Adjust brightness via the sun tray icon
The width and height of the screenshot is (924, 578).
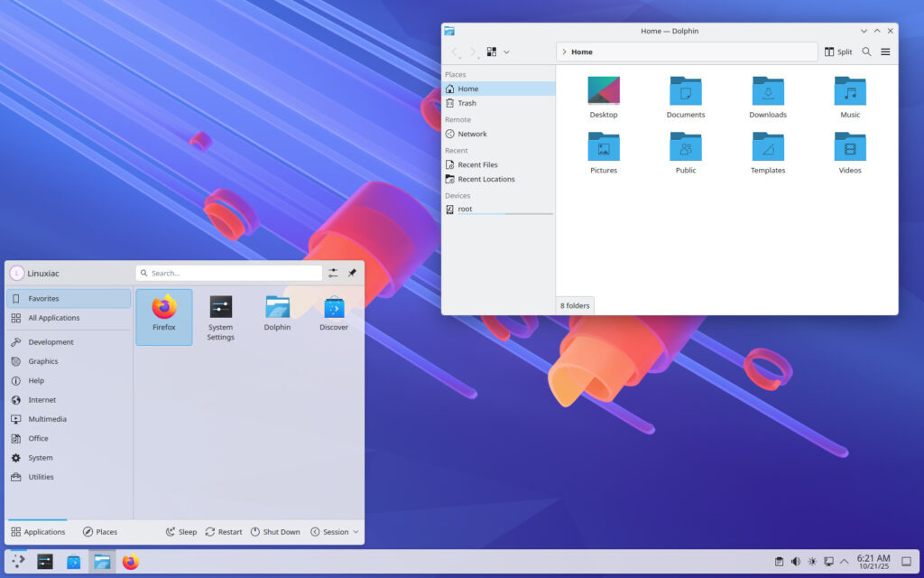(812, 562)
